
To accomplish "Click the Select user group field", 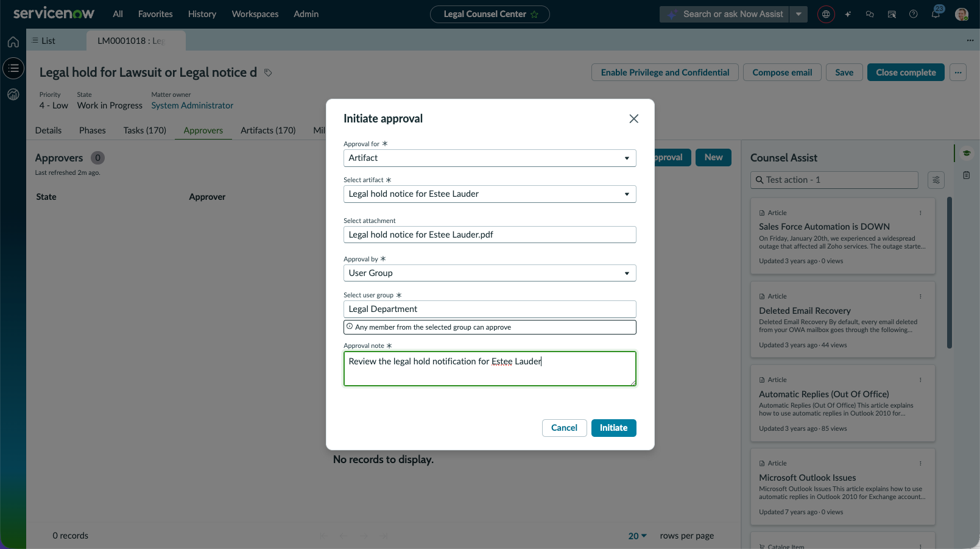I will tap(490, 309).
